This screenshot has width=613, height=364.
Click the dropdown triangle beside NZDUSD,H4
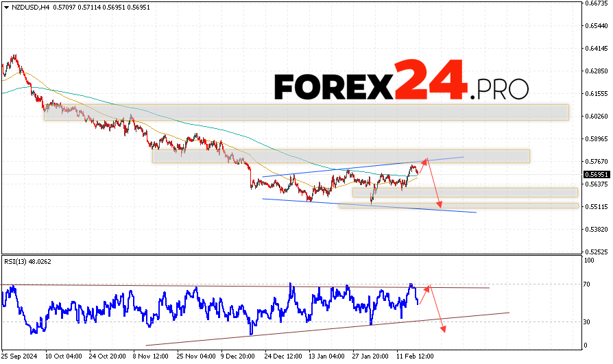point(5,6)
